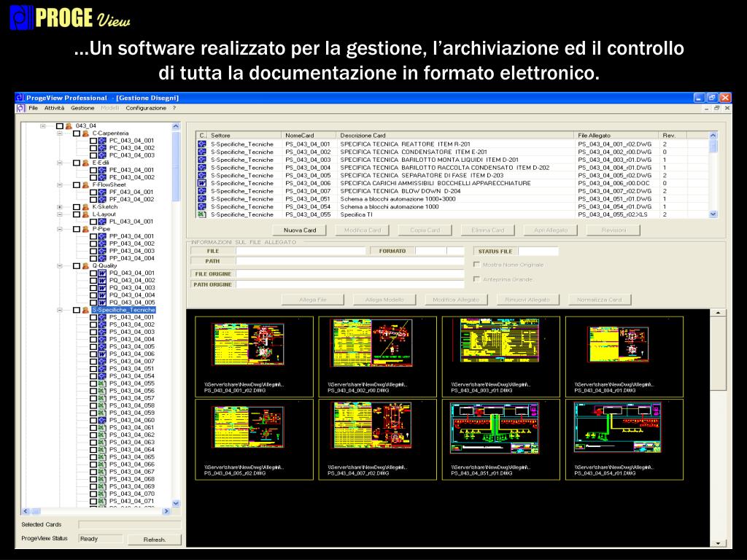Open thumbnail PS_043_04_051_r01.DWG
Screen dimensions: 747x560
pyautogui.click(x=500, y=439)
